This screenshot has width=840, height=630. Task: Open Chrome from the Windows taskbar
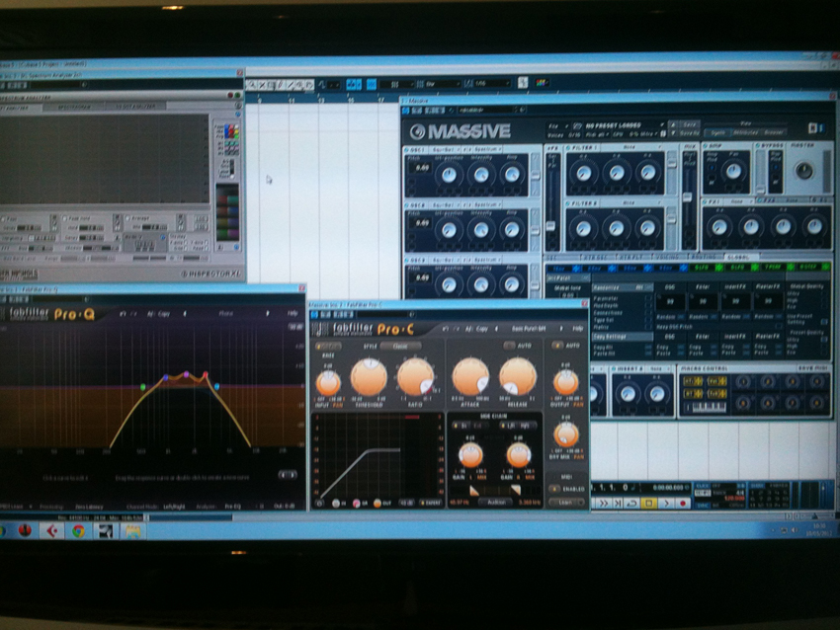(79, 530)
